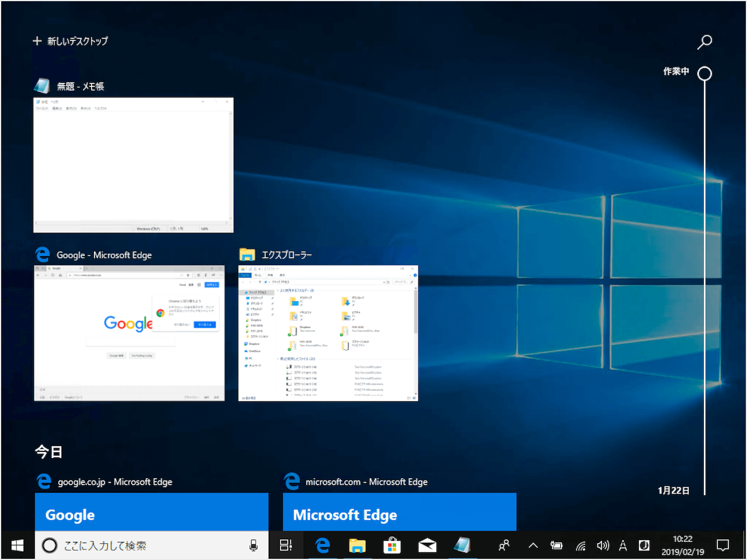The width and height of the screenshot is (747, 560).
Task: Open the Mail app from the taskbar
Action: click(x=427, y=545)
